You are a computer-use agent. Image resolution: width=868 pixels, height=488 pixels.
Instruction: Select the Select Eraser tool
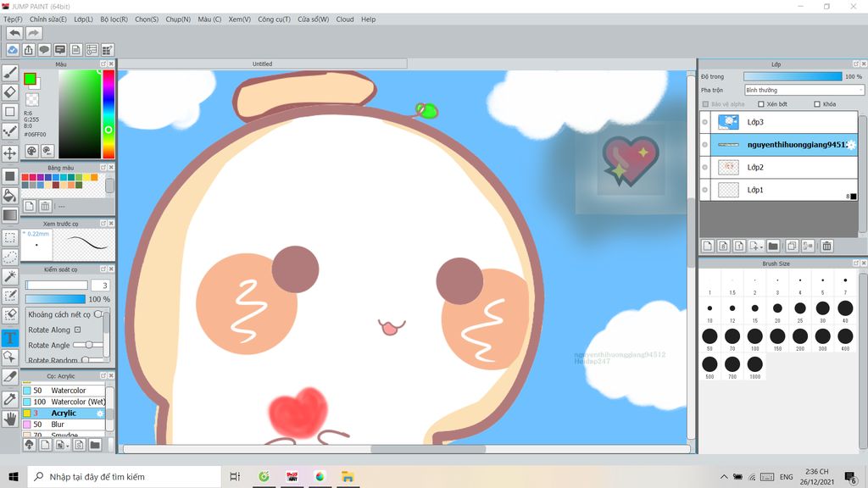click(10, 315)
